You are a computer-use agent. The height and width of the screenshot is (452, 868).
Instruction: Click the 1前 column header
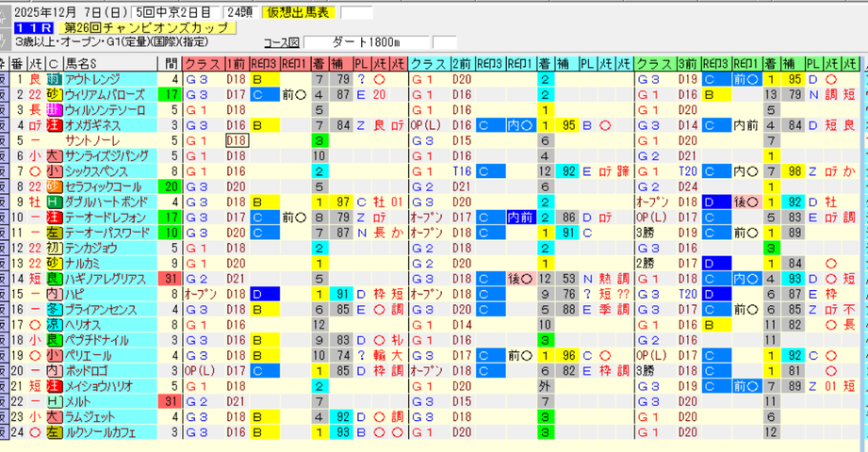tap(237, 64)
